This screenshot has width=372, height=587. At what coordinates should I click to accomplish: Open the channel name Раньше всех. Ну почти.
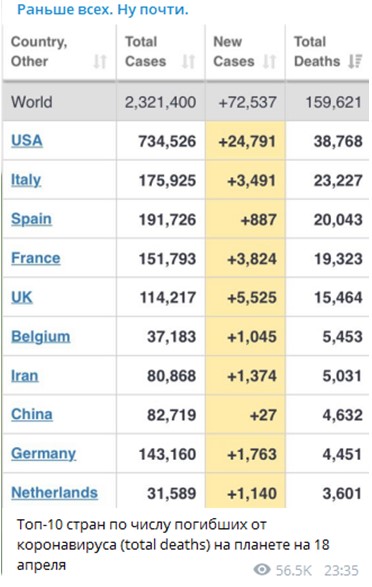click(103, 9)
